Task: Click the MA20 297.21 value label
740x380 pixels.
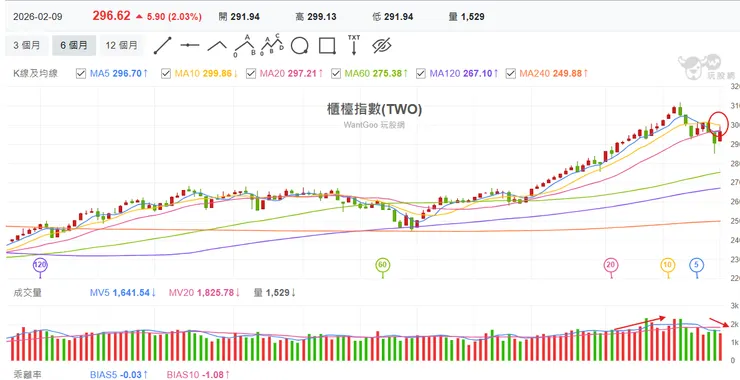Action: coord(292,74)
